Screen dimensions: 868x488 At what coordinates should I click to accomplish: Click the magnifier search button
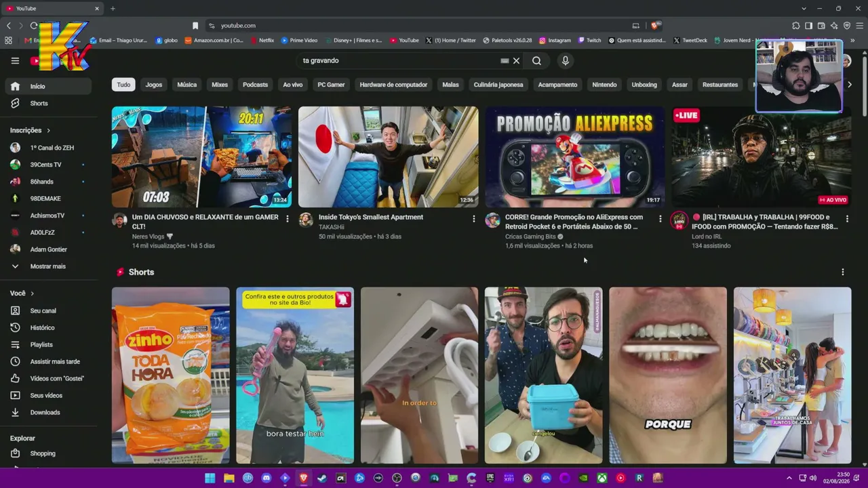pyautogui.click(x=536, y=60)
